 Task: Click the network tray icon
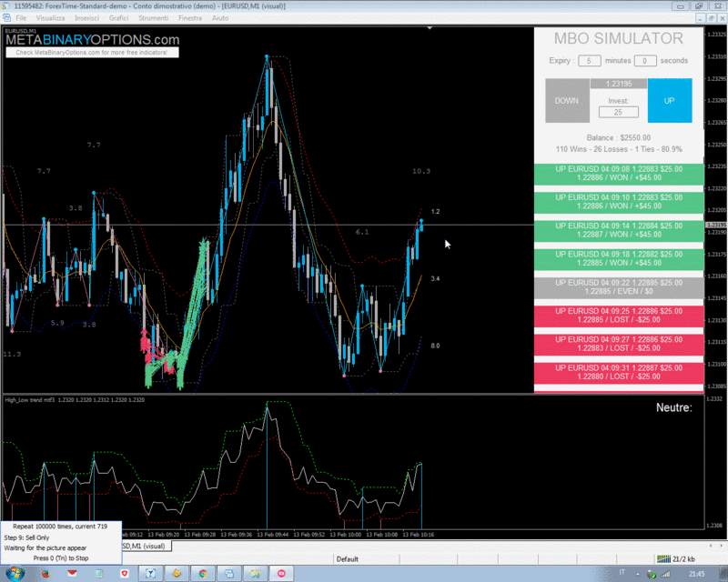[652, 575]
